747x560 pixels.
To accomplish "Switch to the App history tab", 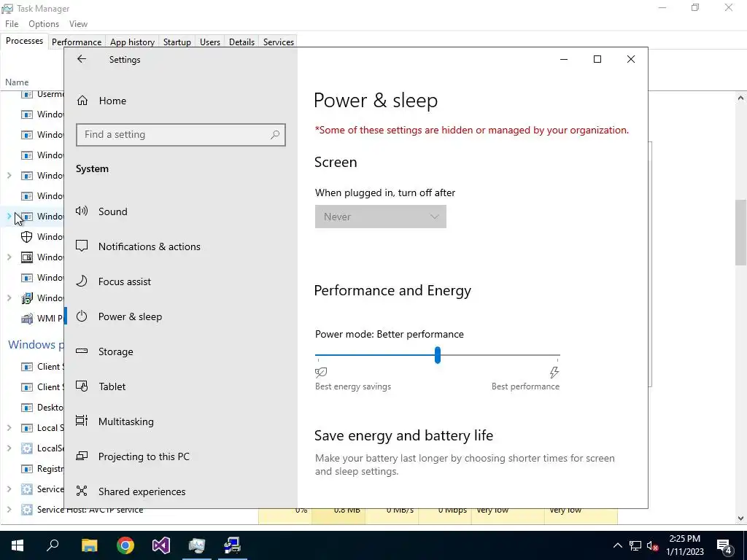I will coord(133,42).
